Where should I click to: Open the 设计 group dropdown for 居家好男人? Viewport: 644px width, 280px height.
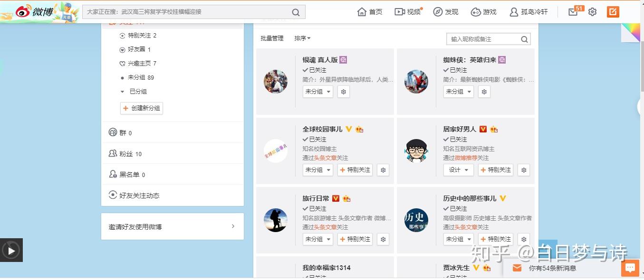[459, 170]
